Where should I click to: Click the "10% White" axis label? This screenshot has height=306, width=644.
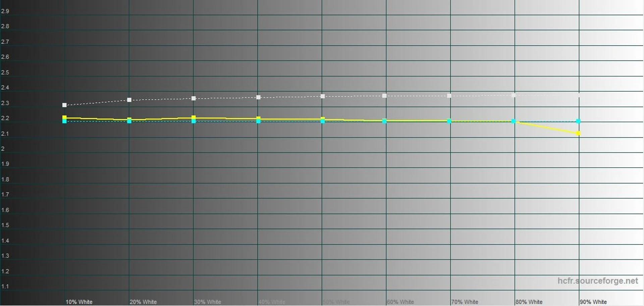tap(79, 302)
